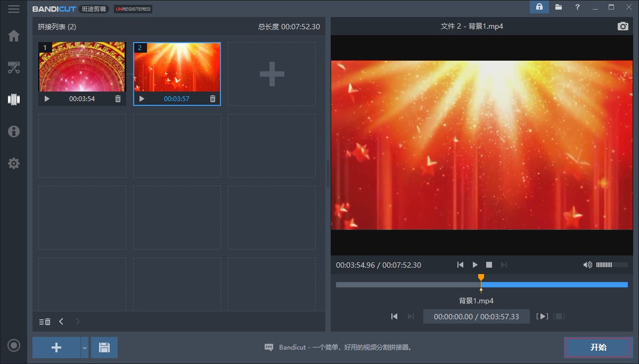Take a snapshot with the camera icon

[622, 27]
